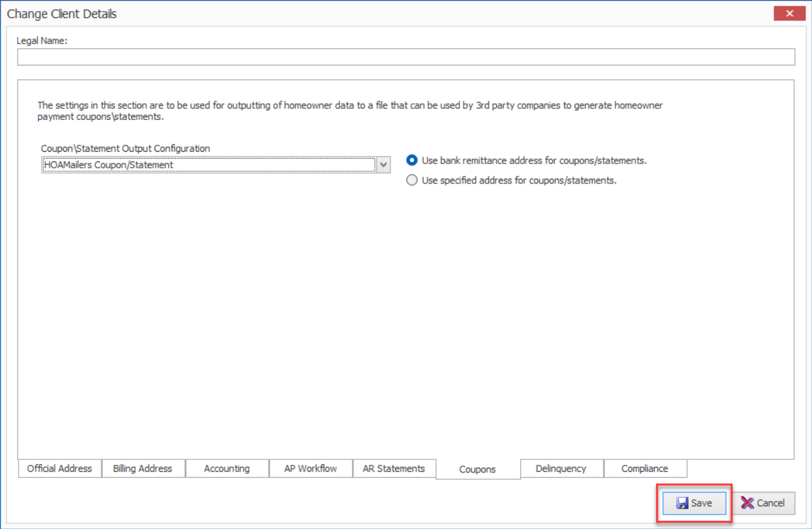Screen dimensions: 812x529
Task: Click into the Legal Name input field
Action: pos(406,57)
